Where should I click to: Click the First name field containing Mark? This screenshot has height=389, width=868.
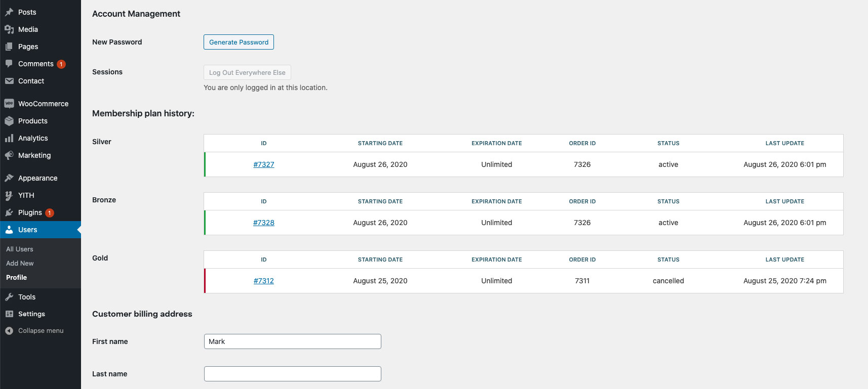(x=293, y=341)
